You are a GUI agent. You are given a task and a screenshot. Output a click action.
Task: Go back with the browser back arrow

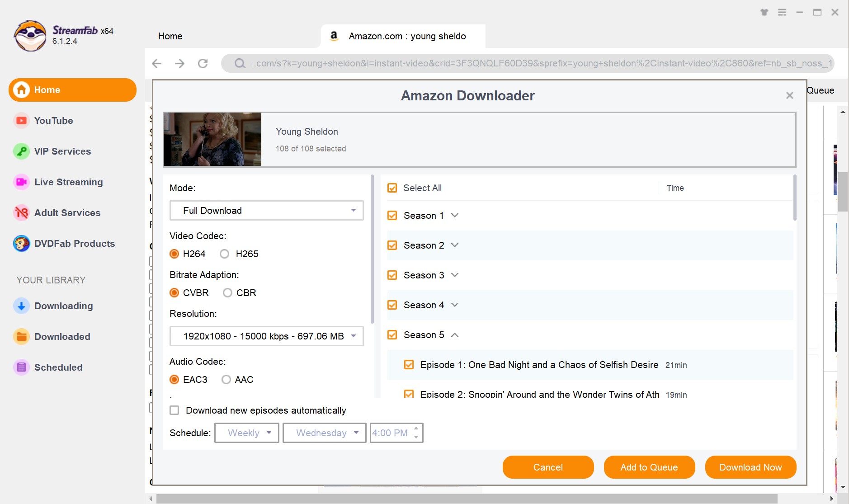coord(157,63)
